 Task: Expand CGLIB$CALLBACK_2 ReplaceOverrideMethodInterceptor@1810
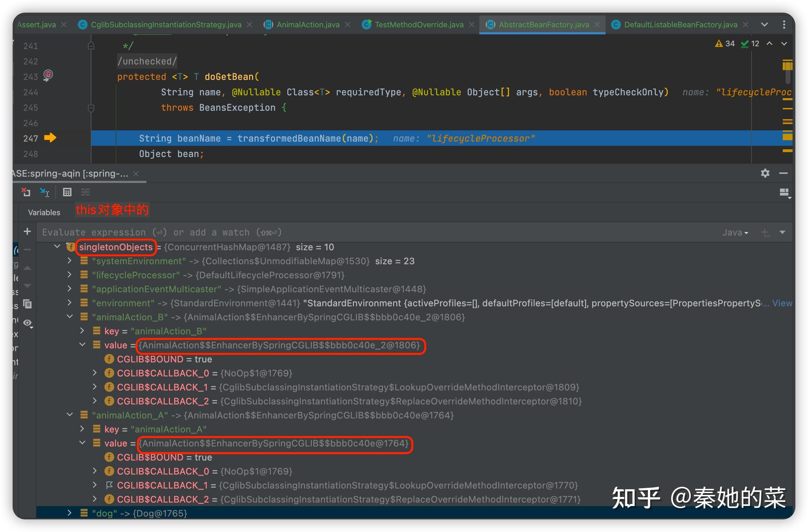(x=95, y=401)
